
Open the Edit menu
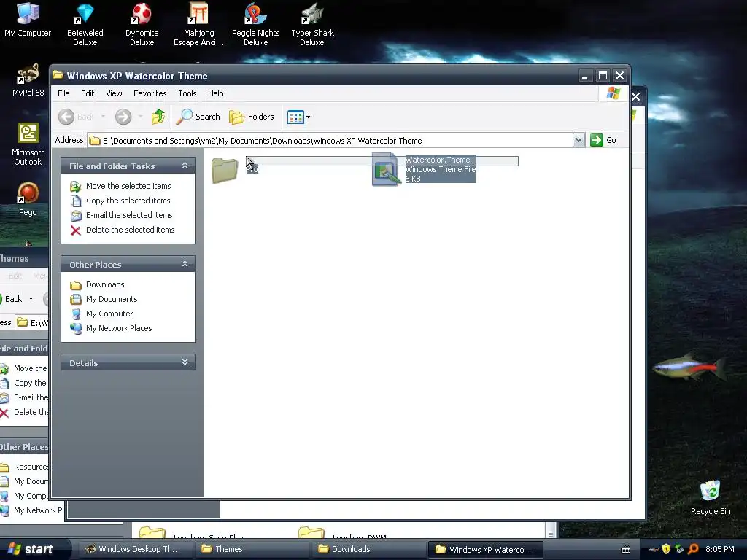[x=88, y=93]
